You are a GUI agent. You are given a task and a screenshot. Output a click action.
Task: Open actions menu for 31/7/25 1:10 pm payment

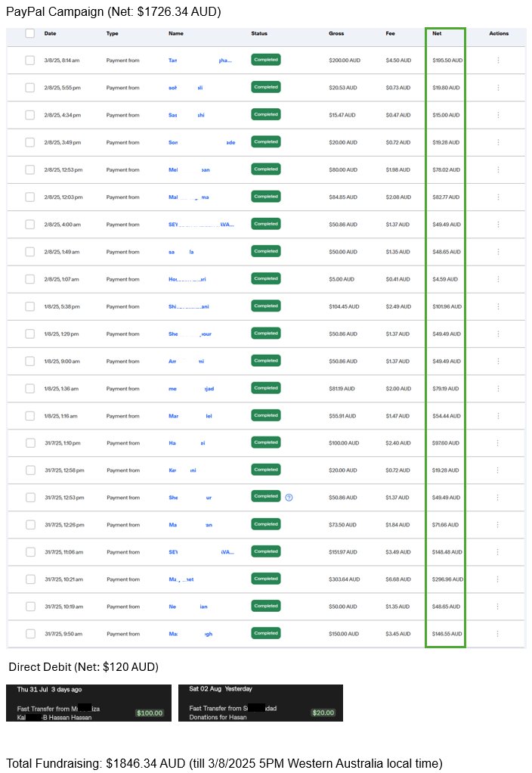[497, 443]
